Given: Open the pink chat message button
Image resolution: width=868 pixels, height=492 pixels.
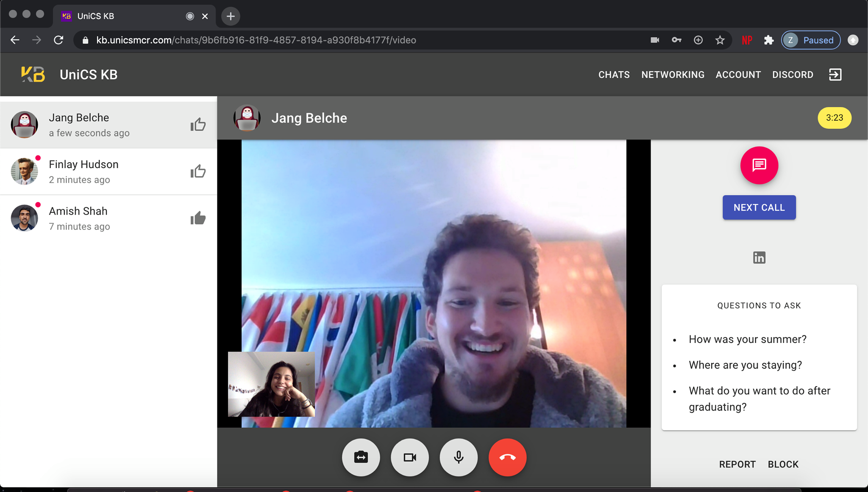Looking at the screenshot, I should click(759, 165).
